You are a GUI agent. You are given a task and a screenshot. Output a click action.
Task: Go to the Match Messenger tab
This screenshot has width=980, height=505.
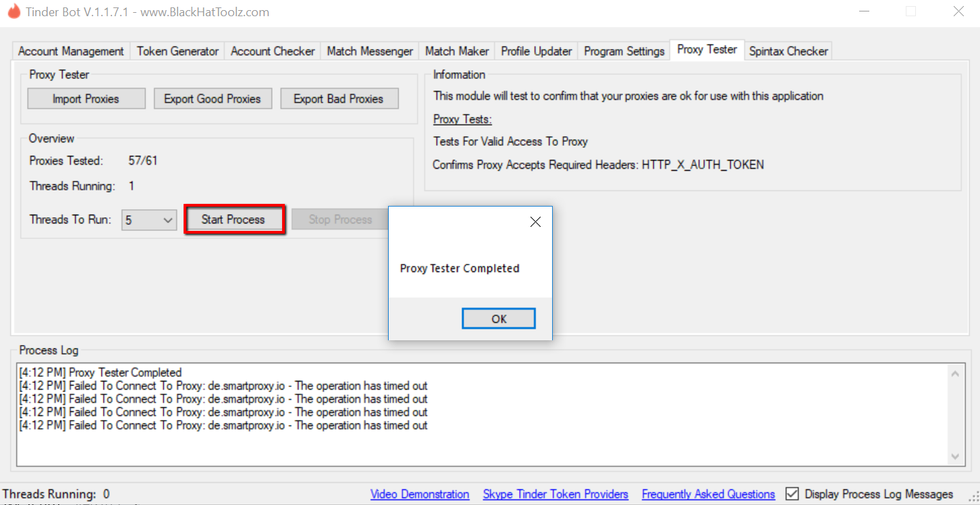click(370, 51)
